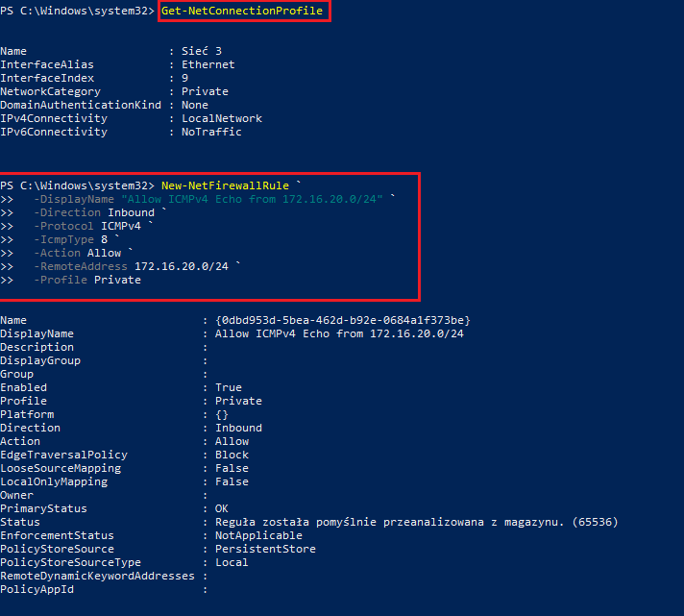Screen dimensions: 684x616
Task: Click the EdgeTraversalPolicy value Block
Action: click(x=232, y=455)
